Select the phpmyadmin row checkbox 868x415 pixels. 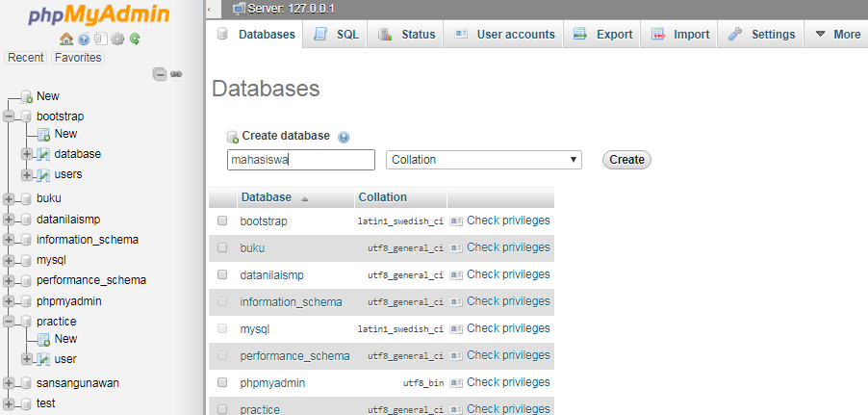[222, 382]
